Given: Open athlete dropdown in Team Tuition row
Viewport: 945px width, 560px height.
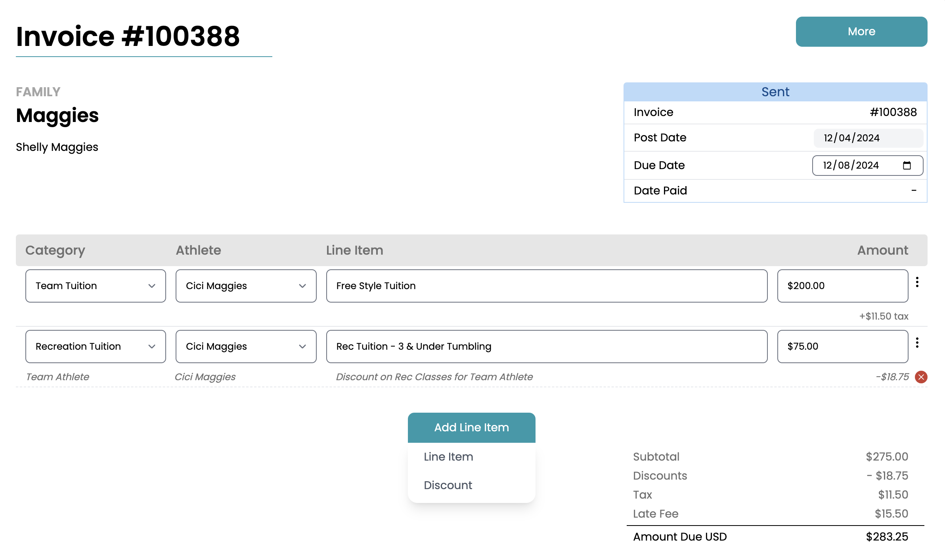Looking at the screenshot, I should 246,286.
